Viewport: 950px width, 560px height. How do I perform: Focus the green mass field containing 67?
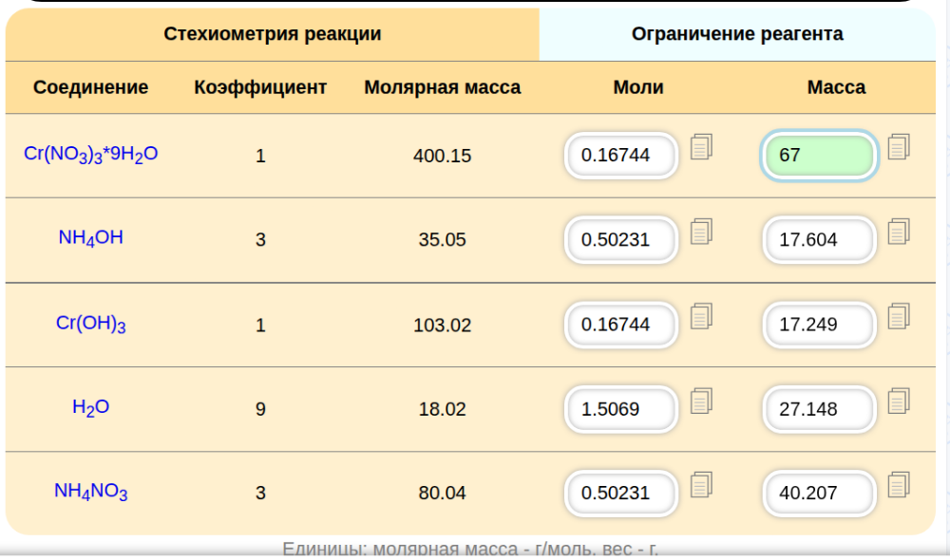819,155
